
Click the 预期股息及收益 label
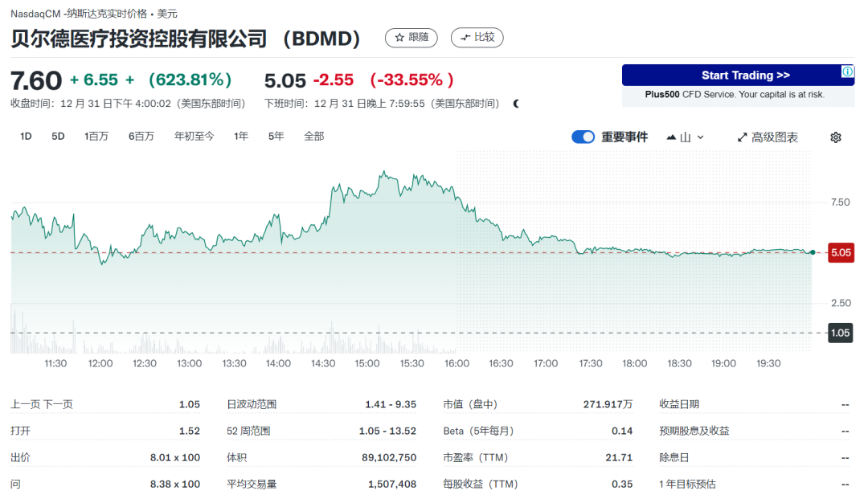click(694, 431)
